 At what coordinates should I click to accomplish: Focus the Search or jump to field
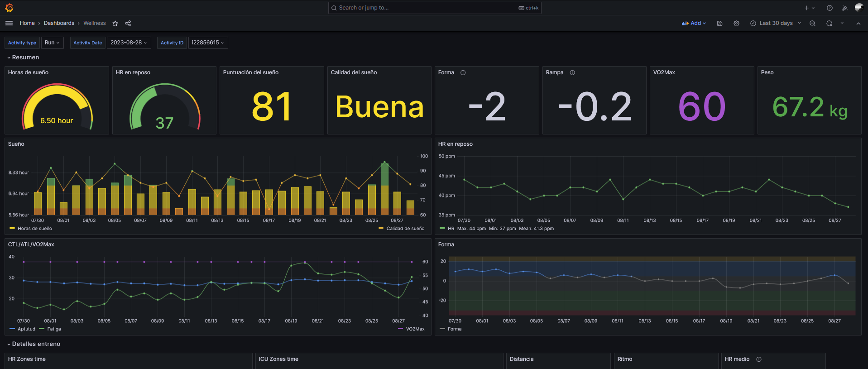coord(435,8)
